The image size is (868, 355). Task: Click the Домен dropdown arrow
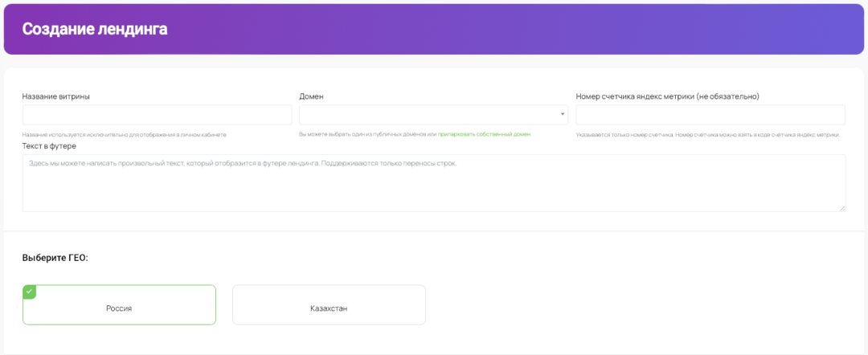coord(563,115)
